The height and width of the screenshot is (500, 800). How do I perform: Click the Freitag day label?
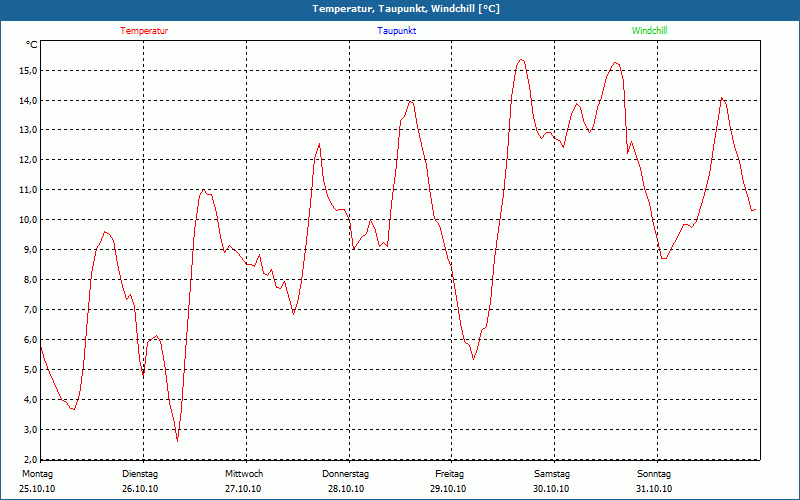(x=449, y=474)
